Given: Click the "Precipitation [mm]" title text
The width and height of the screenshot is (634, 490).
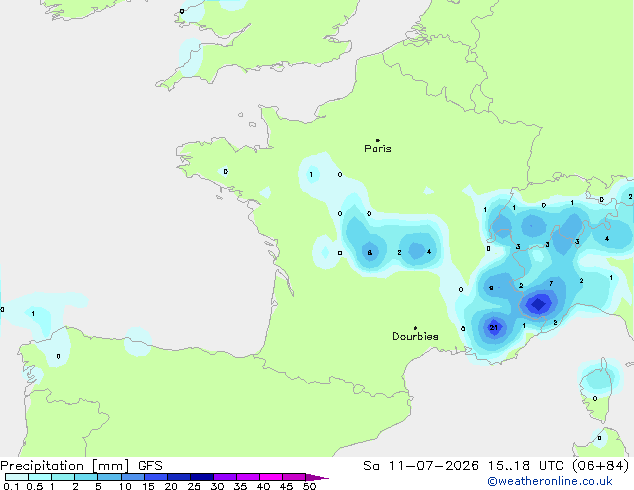Looking at the screenshot, I should [64, 466].
